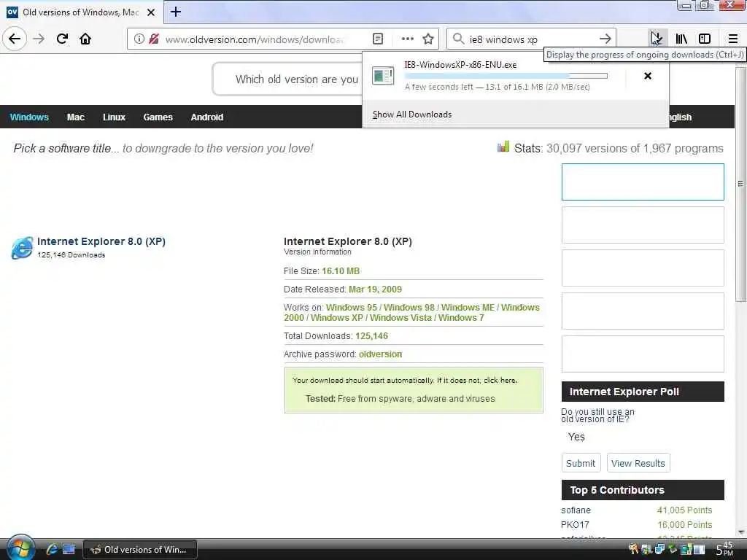Image resolution: width=747 pixels, height=560 pixels.
Task: Click the insecure connection crossed-lock icon
Action: [153, 39]
